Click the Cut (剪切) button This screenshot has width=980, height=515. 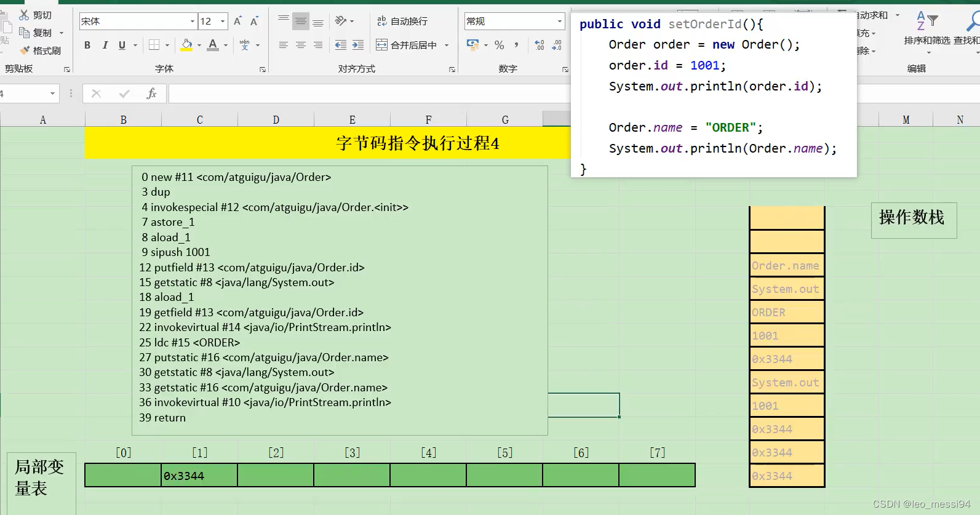tap(36, 15)
